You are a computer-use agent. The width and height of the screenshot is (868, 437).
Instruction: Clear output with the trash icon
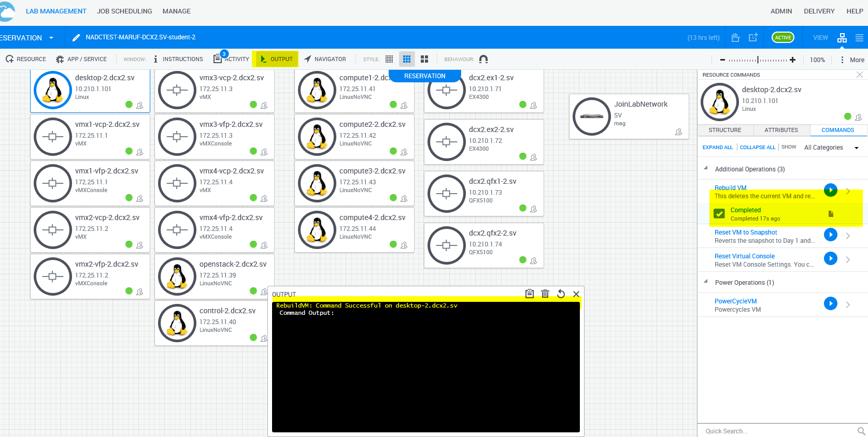545,294
